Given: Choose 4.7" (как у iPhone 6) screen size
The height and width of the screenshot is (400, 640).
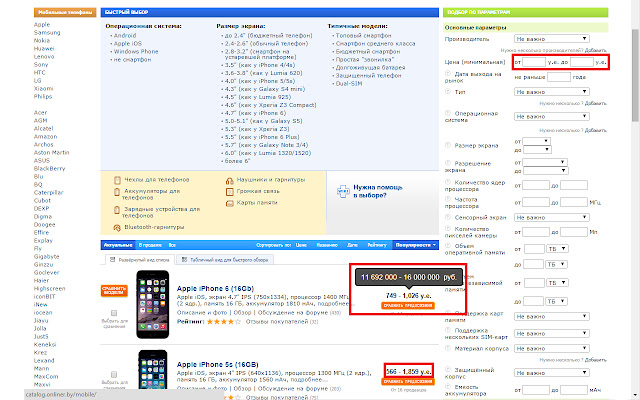Looking at the screenshot, I should [x=256, y=113].
